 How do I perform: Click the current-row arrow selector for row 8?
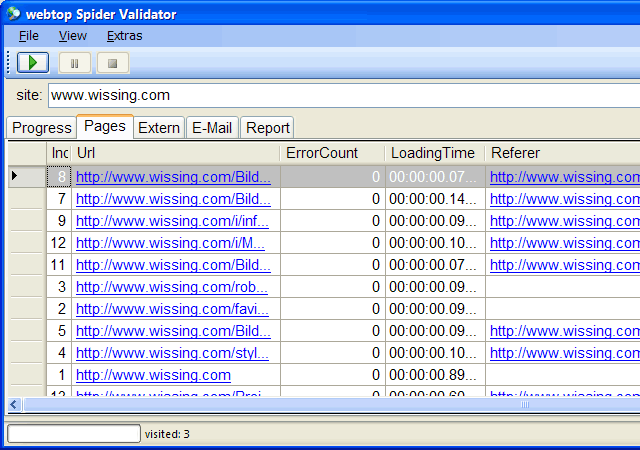pos(27,176)
